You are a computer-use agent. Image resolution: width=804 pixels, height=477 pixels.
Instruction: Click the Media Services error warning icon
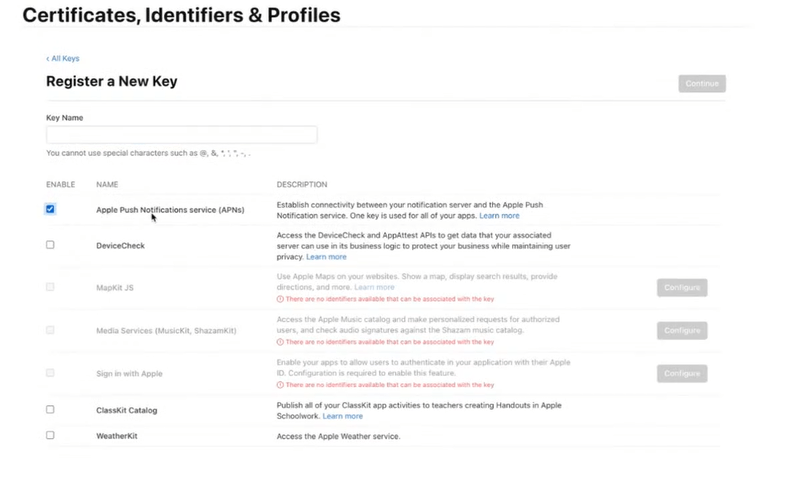[280, 342]
